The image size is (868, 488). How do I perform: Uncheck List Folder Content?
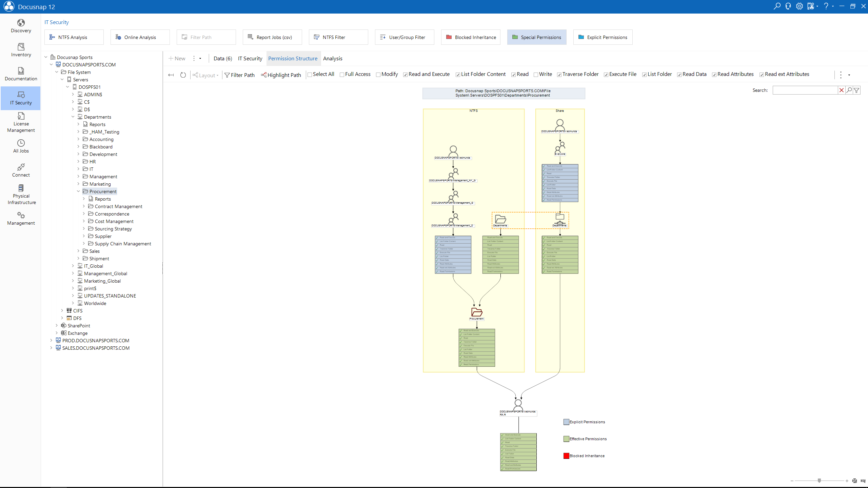click(458, 75)
